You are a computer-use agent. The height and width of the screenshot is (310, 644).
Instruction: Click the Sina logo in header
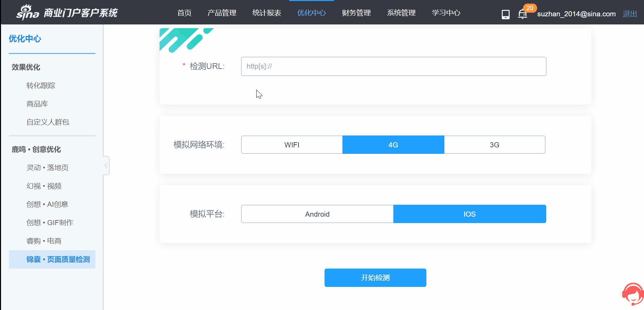pos(28,13)
